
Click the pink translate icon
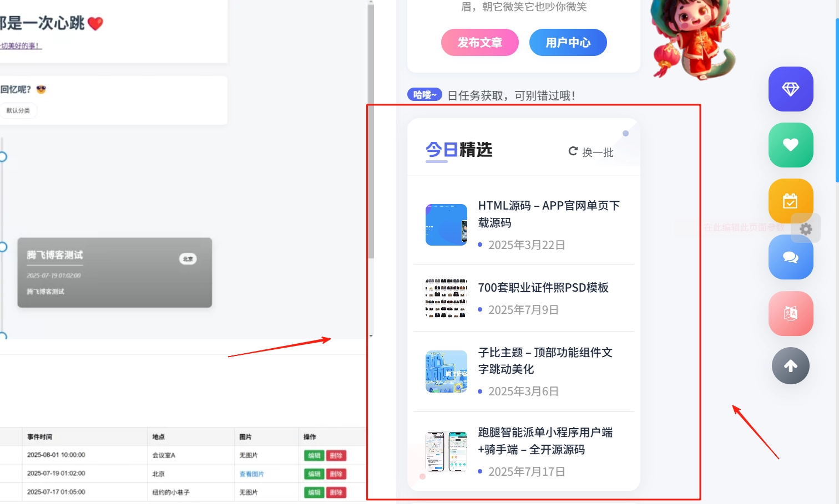point(790,314)
